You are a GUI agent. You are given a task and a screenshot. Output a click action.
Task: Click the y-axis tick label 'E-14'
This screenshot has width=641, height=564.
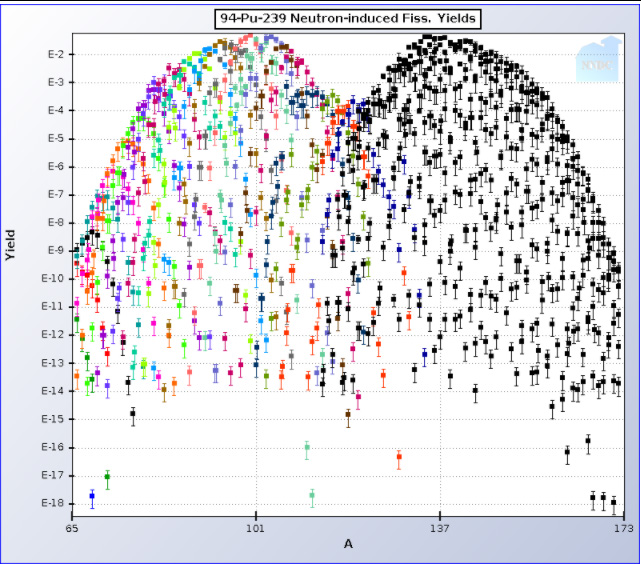click(x=53, y=391)
